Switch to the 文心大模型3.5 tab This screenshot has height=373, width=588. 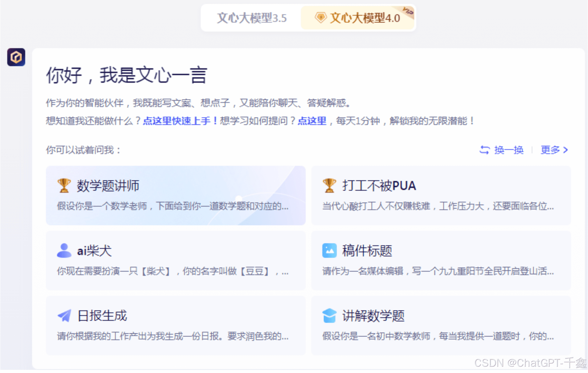(252, 18)
